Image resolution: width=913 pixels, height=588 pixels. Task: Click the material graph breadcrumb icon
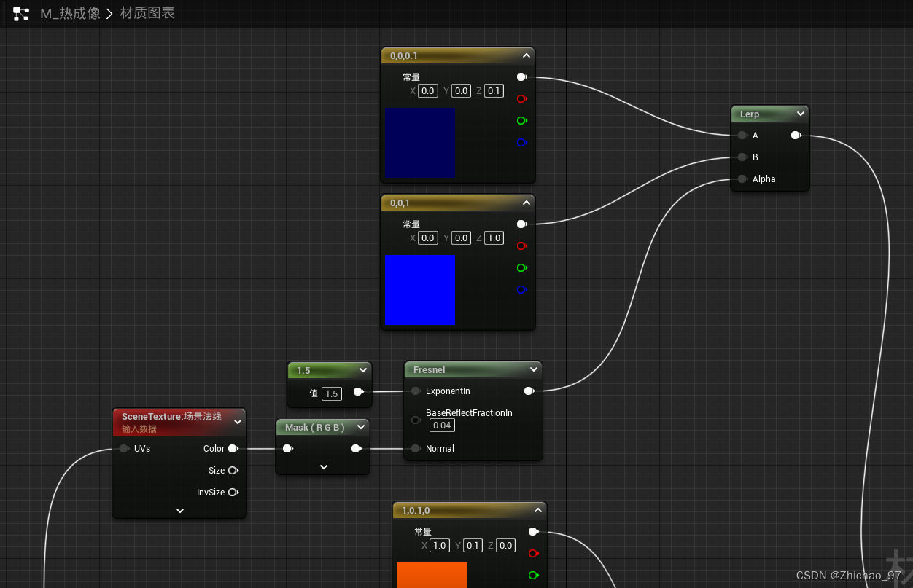point(21,13)
